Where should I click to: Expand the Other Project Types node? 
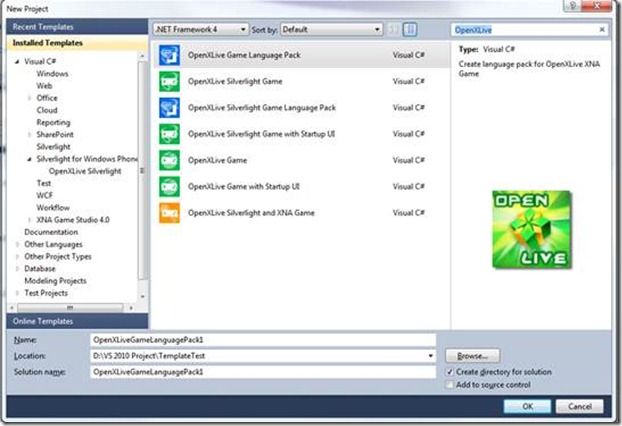17,257
